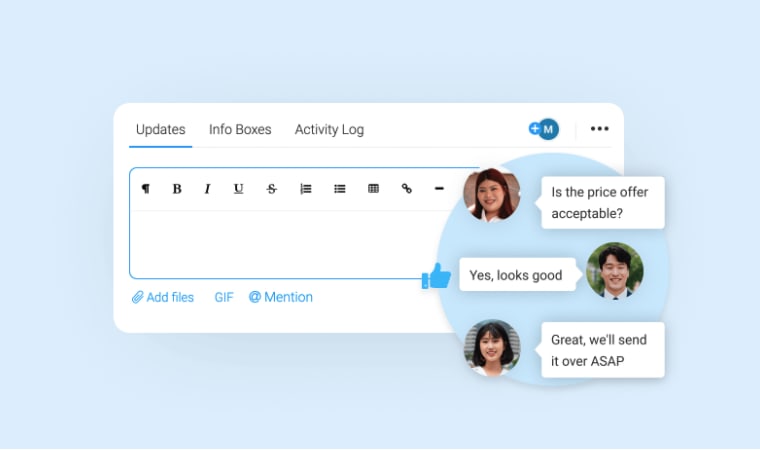This screenshot has width=760, height=450.
Task: Click Add files link
Action: (163, 297)
